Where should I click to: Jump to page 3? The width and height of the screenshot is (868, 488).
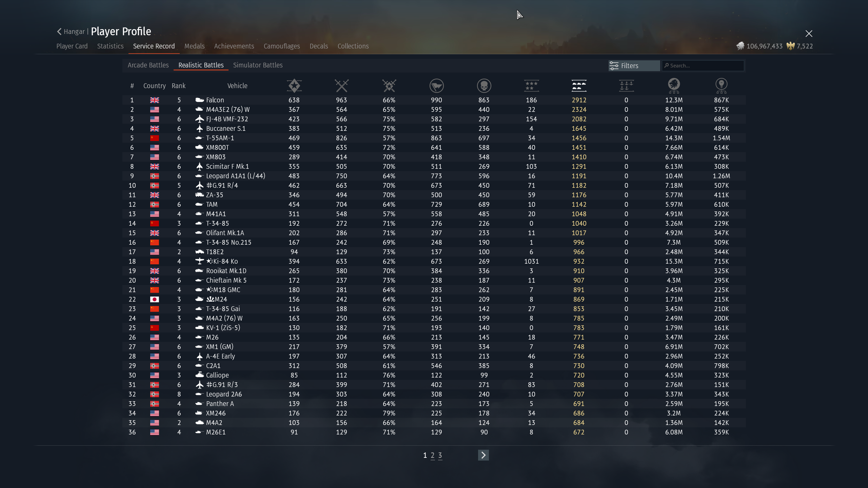(440, 455)
